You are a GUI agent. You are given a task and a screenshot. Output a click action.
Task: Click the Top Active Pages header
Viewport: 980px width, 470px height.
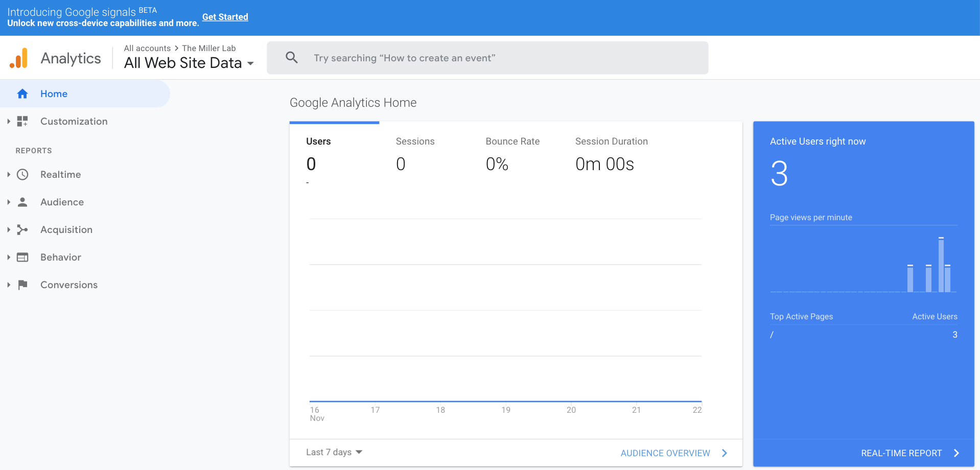tap(801, 316)
